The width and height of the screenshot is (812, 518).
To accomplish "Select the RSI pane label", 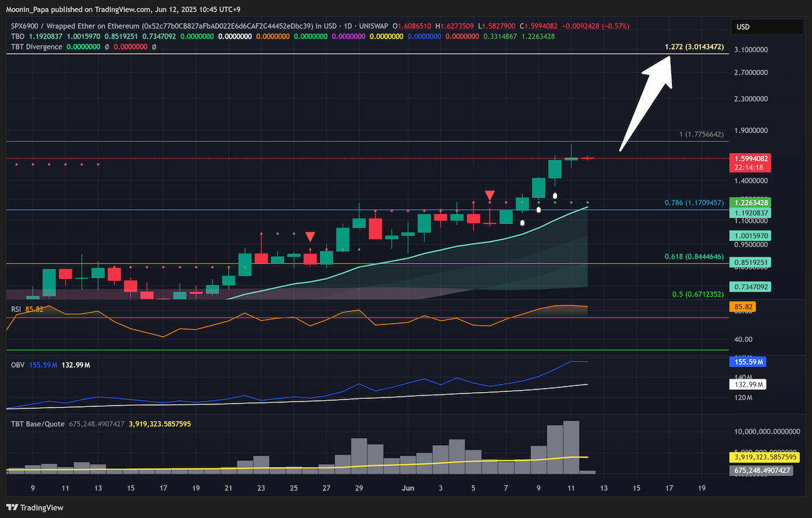I will (x=16, y=309).
